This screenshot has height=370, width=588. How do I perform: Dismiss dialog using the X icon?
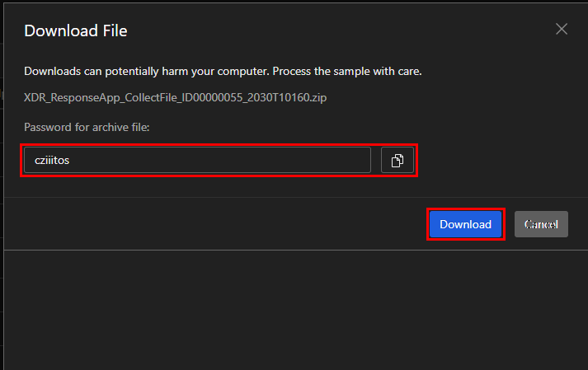point(562,29)
